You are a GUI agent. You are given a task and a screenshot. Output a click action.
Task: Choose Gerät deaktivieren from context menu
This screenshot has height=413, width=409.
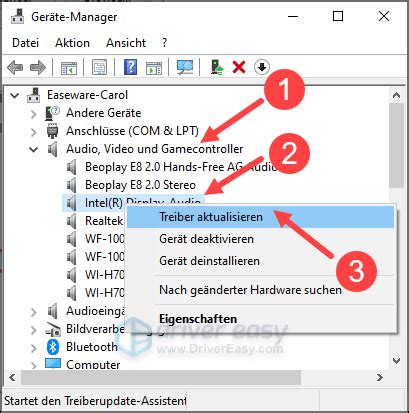(x=261, y=239)
